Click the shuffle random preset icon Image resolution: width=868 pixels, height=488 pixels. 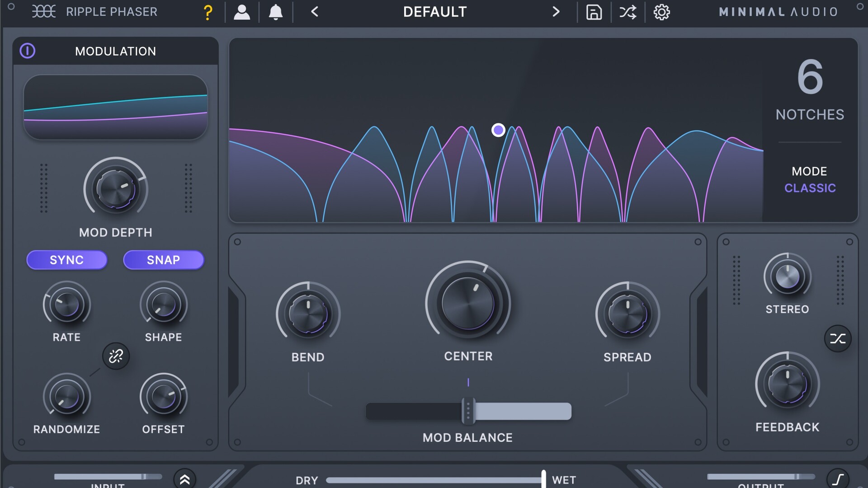coord(628,12)
